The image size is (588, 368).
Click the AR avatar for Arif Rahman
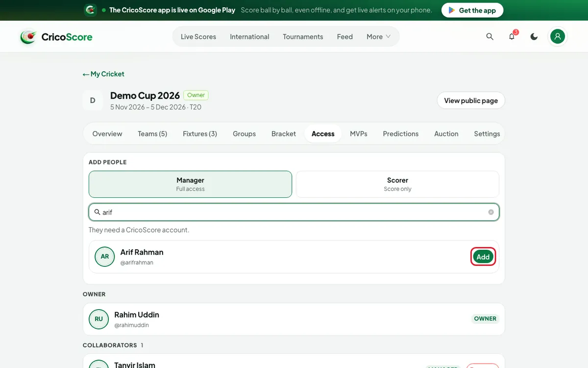(105, 257)
